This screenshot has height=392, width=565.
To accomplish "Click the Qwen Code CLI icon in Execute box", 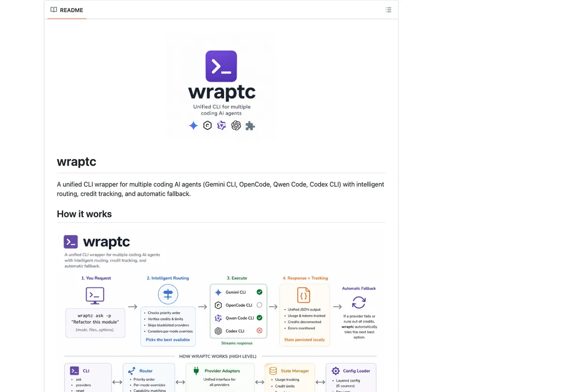I will click(x=218, y=318).
